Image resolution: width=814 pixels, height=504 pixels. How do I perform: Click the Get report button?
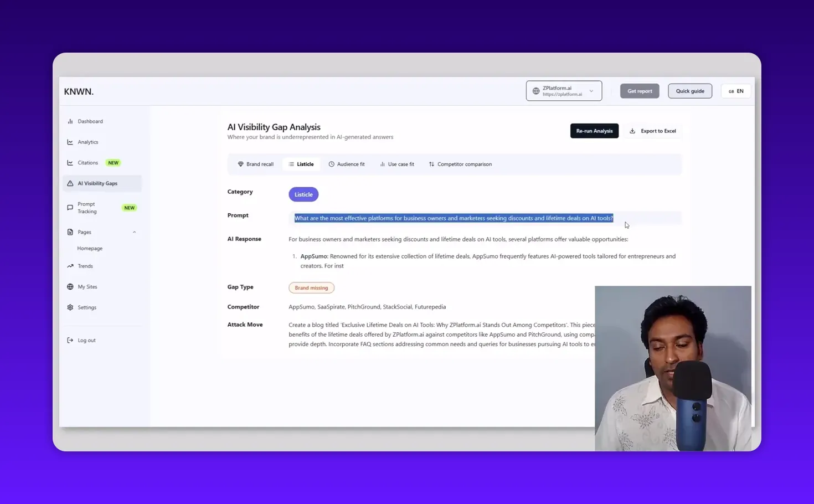point(640,91)
